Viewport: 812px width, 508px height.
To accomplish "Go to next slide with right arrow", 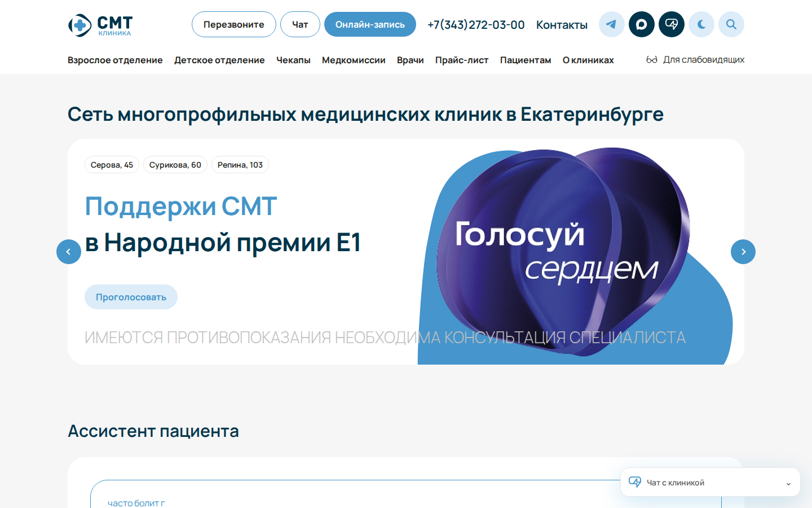I will click(x=743, y=252).
